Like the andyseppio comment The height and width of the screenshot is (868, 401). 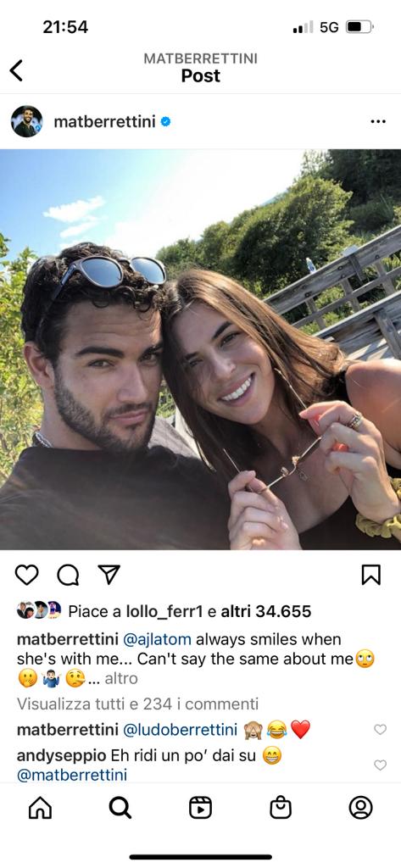click(380, 765)
